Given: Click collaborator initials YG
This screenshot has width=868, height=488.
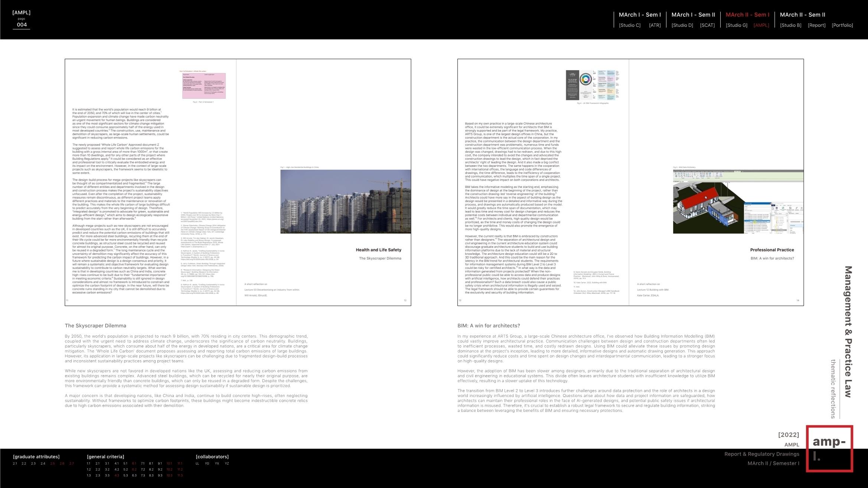Looking at the screenshot, I should (x=207, y=463).
